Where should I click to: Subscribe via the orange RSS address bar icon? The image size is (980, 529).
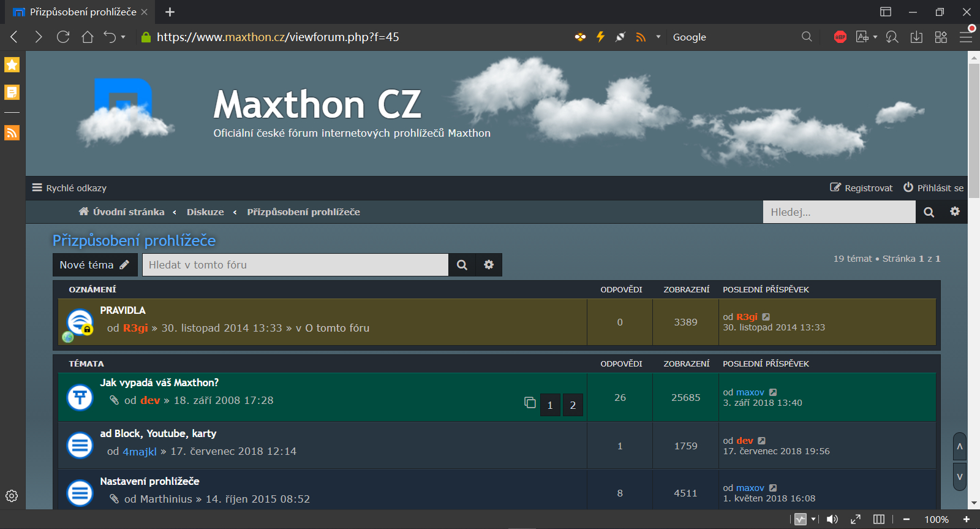click(x=641, y=37)
